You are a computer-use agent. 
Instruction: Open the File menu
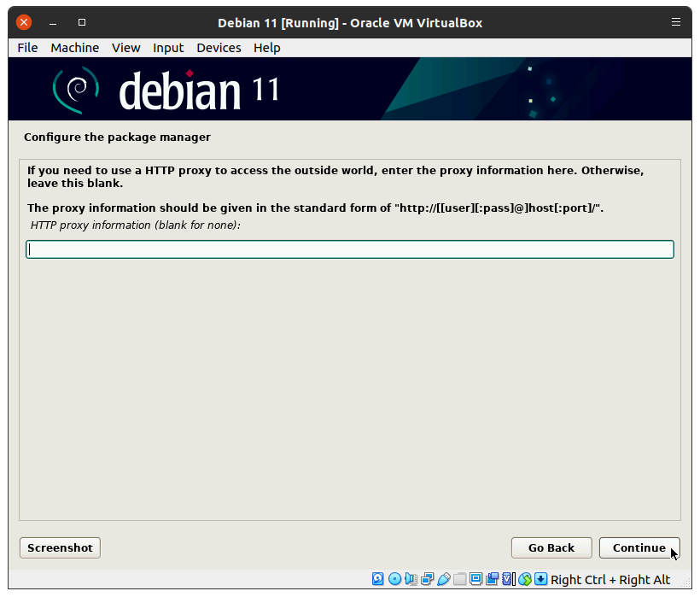pyautogui.click(x=27, y=48)
